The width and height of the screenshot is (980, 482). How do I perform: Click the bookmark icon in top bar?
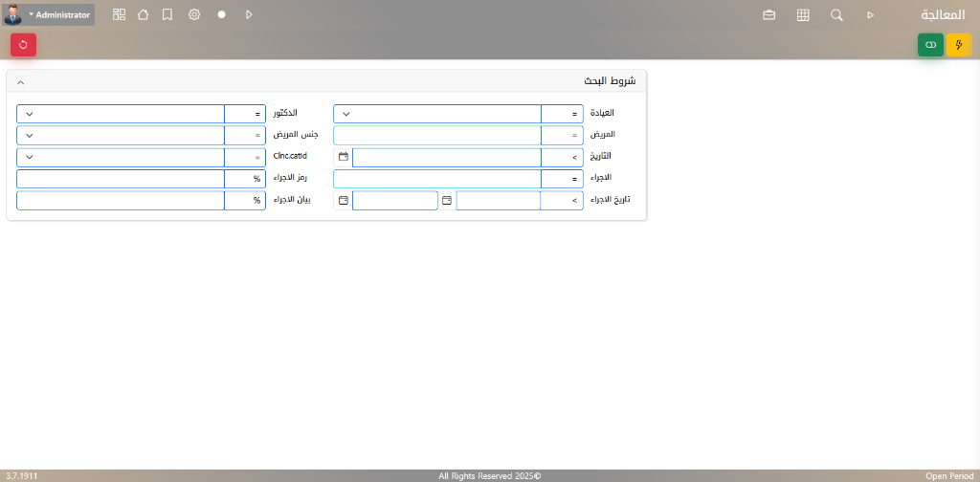(x=167, y=15)
